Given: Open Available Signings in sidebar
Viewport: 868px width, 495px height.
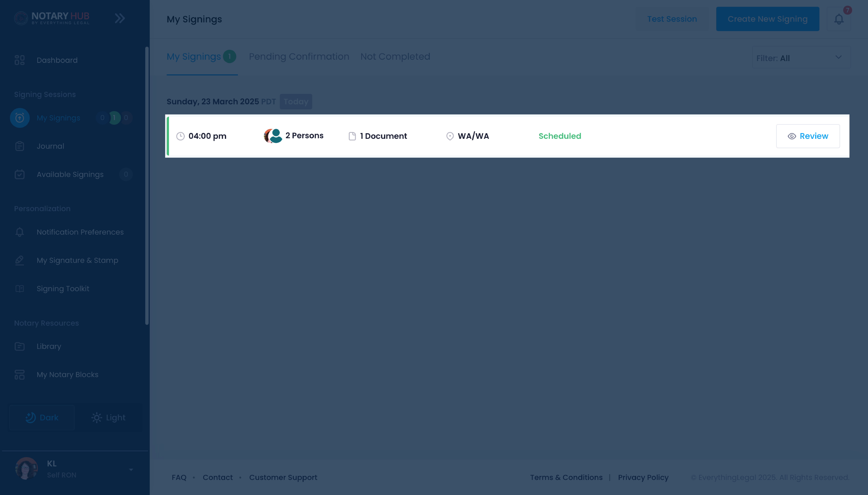Looking at the screenshot, I should tap(70, 174).
